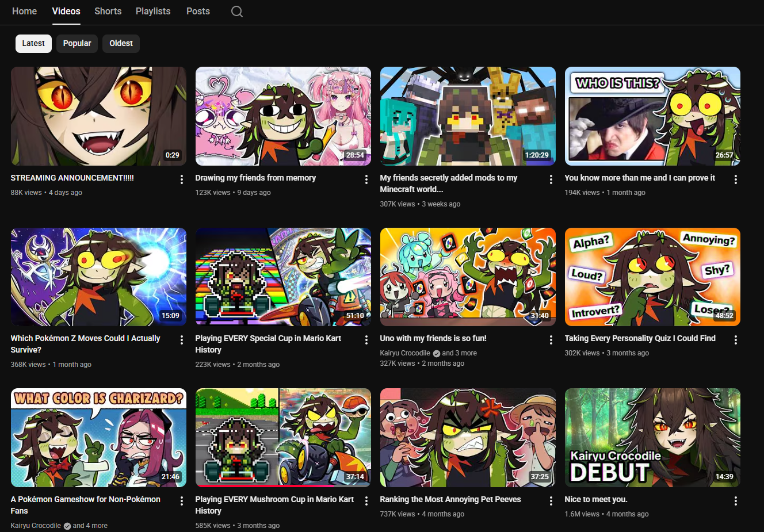This screenshot has height=532, width=764.
Task: Click title Nice to meet you.
Action: (596, 500)
